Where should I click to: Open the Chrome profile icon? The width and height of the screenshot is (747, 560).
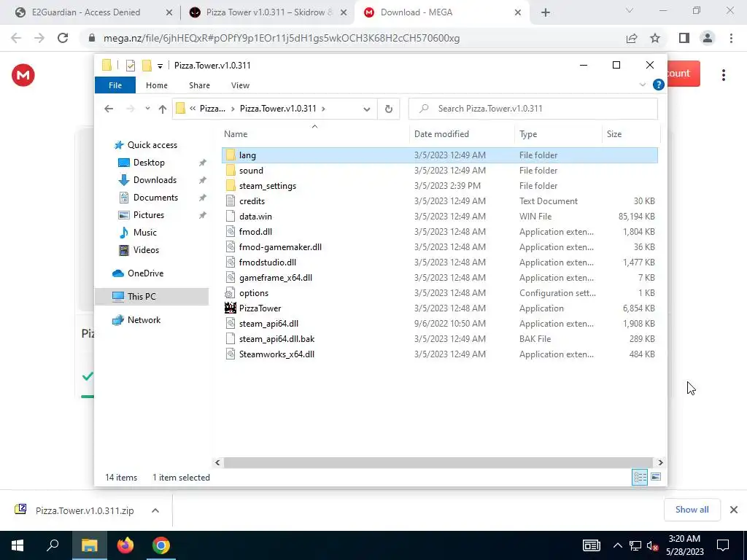(x=708, y=38)
